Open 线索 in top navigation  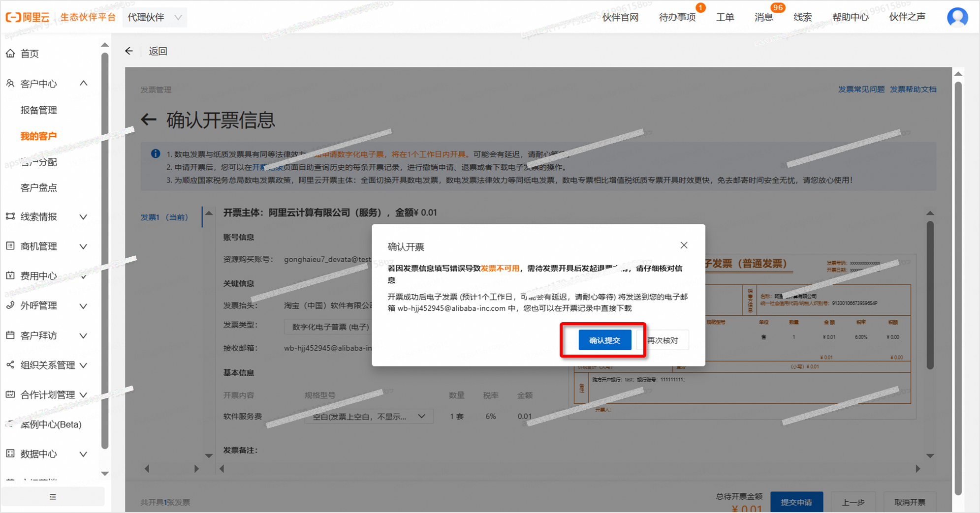coord(803,17)
